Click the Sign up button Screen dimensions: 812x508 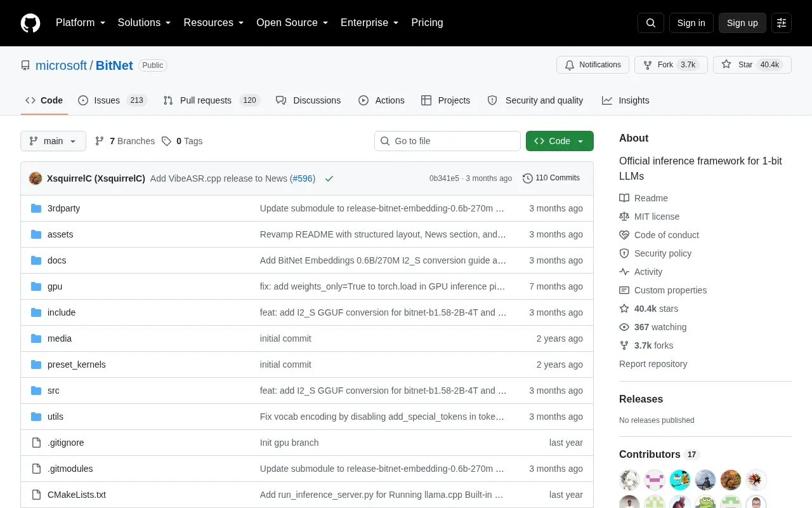click(742, 23)
